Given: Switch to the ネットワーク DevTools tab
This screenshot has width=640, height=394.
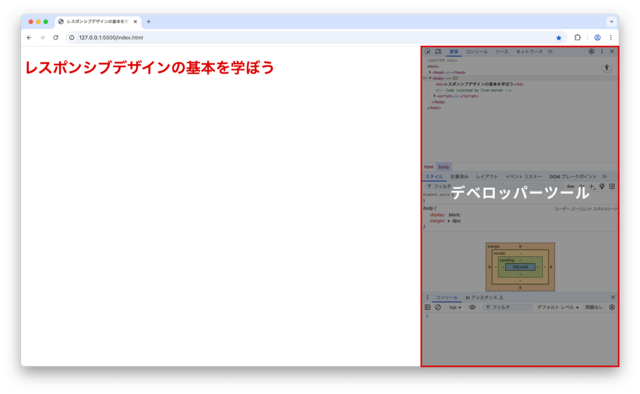Looking at the screenshot, I should [529, 52].
